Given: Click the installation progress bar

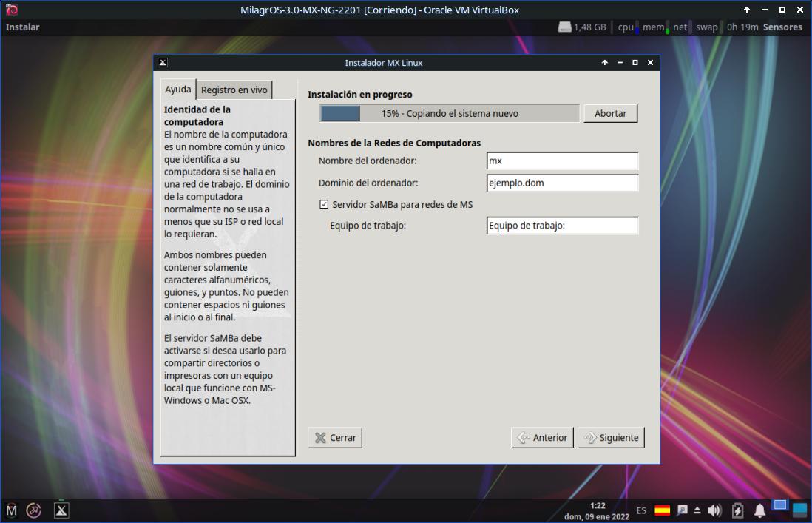Looking at the screenshot, I should [450, 113].
